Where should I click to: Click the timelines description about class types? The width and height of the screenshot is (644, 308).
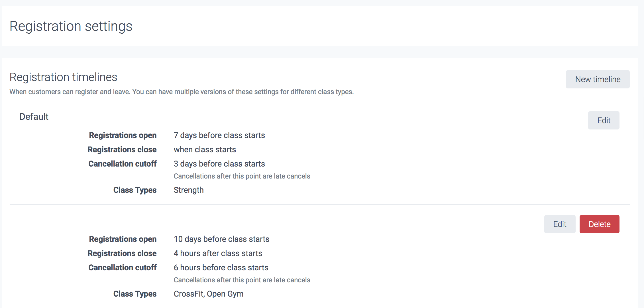pos(182,92)
